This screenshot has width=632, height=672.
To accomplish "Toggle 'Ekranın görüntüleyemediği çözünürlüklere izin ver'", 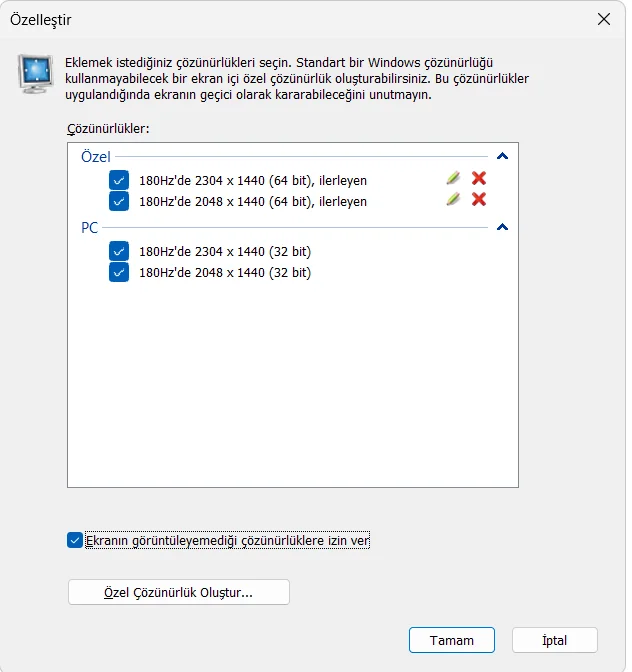I will point(75,540).
